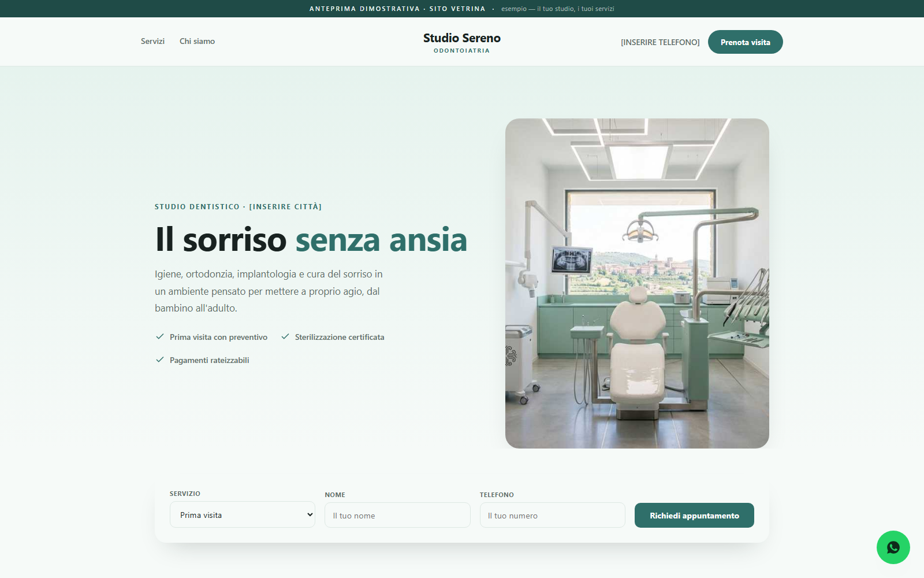Click the 'ODONTOIATRIA' subtitle under the logo
This screenshot has width=924, height=578.
pos(462,51)
